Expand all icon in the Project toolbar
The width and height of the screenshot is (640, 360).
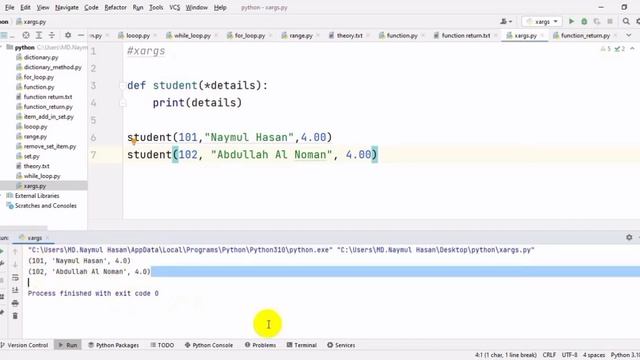coord(39,36)
